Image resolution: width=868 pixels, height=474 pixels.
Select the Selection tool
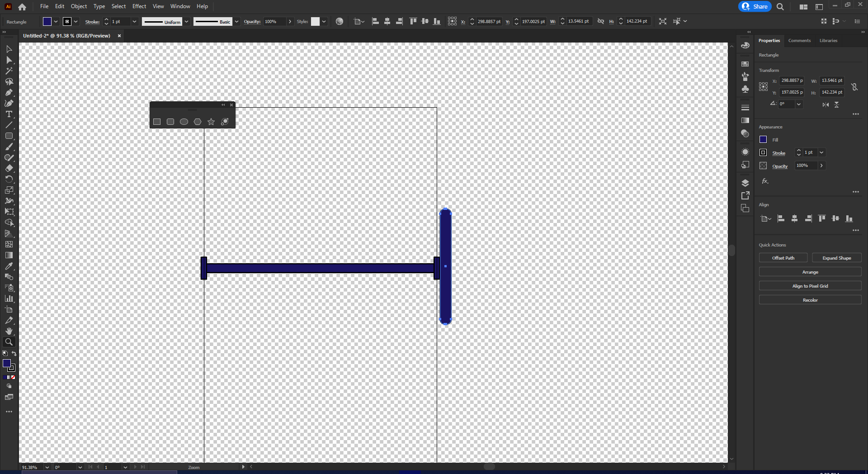(9, 49)
